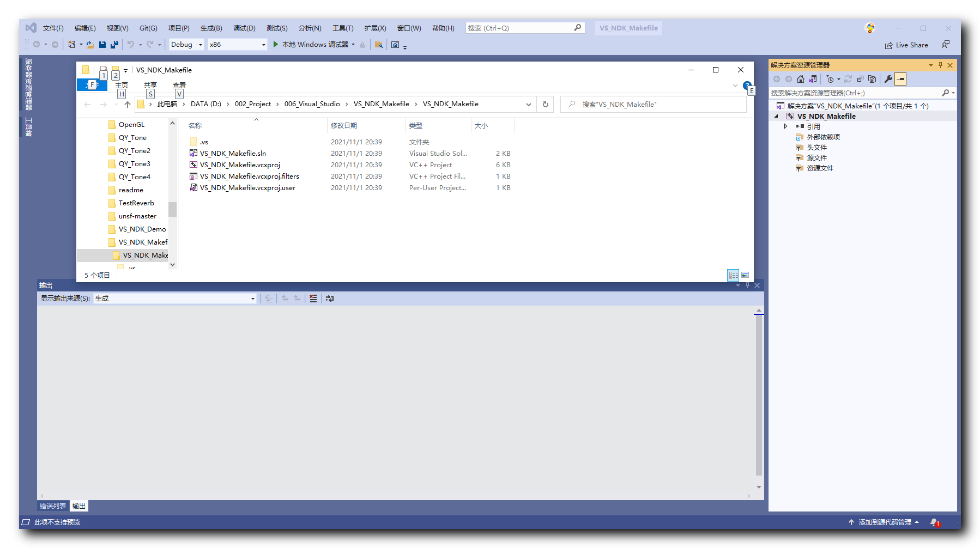Screen dimensions: 980x548
Task: Clear all output with red X list icon
Action: pos(313,299)
